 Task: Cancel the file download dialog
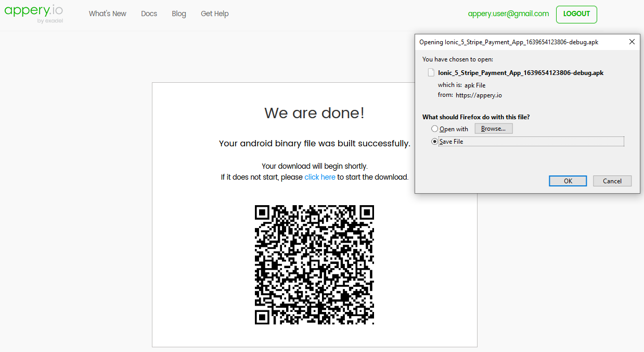(x=612, y=181)
